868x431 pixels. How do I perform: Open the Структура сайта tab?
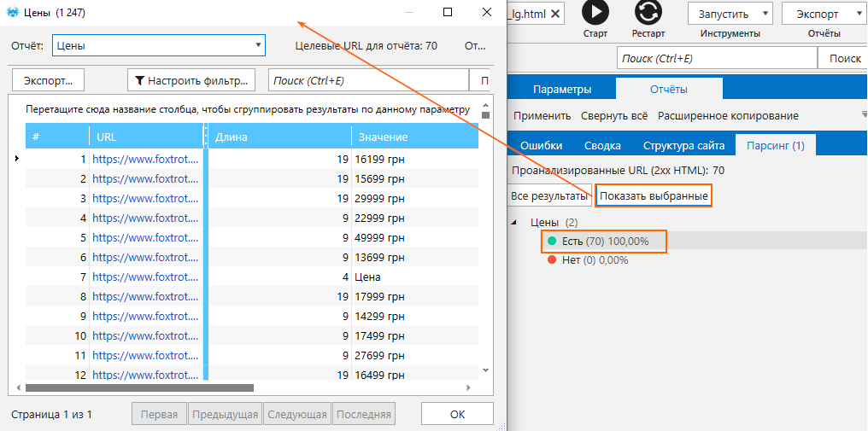pos(683,146)
